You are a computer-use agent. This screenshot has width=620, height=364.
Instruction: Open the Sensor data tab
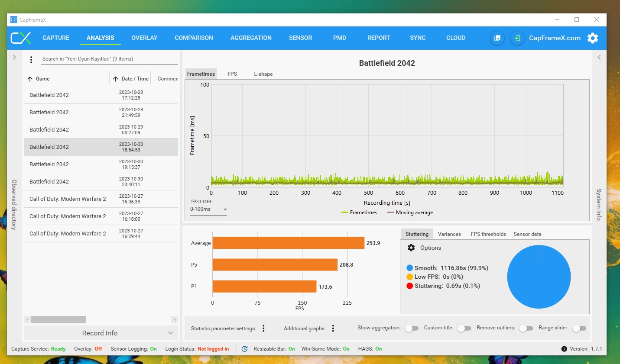[527, 234]
